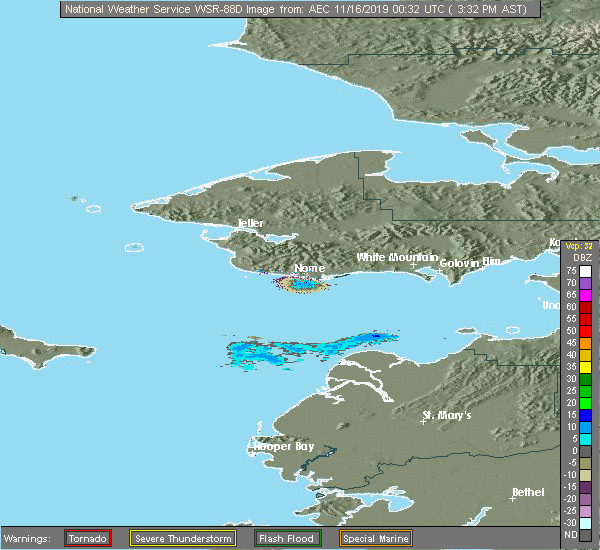This screenshot has width=600, height=550.
Task: Click the Bethel city label
Action: point(528,492)
